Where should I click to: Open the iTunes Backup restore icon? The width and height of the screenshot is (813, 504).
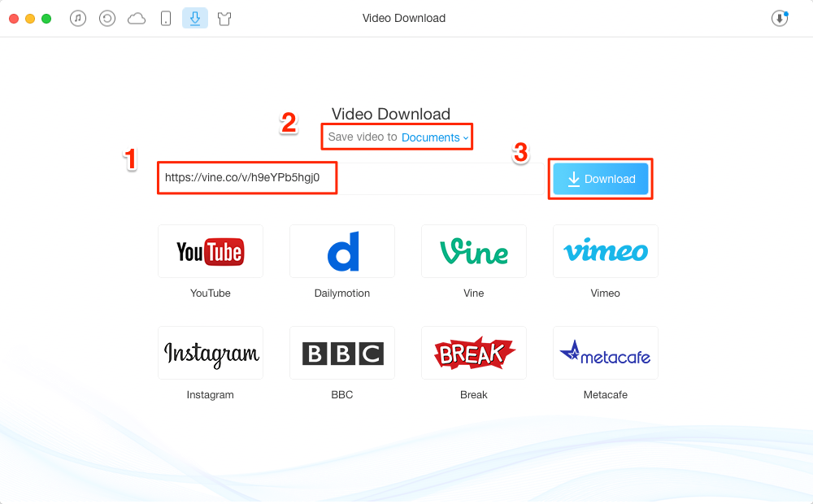[x=107, y=19]
